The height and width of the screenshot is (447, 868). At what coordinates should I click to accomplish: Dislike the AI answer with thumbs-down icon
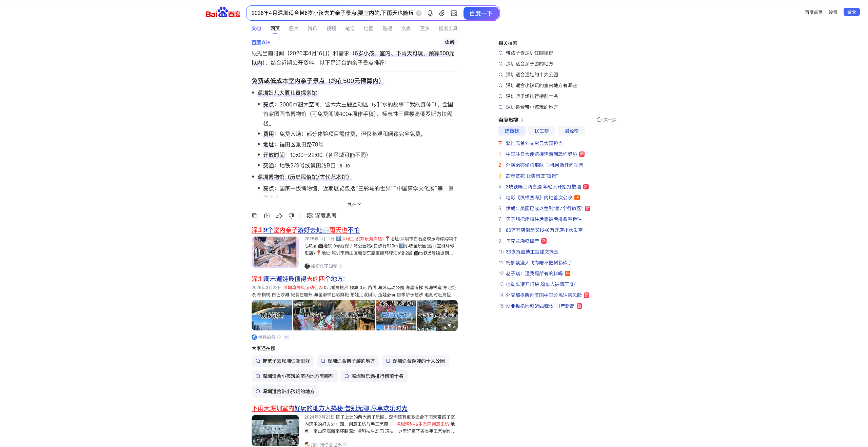coord(291,216)
